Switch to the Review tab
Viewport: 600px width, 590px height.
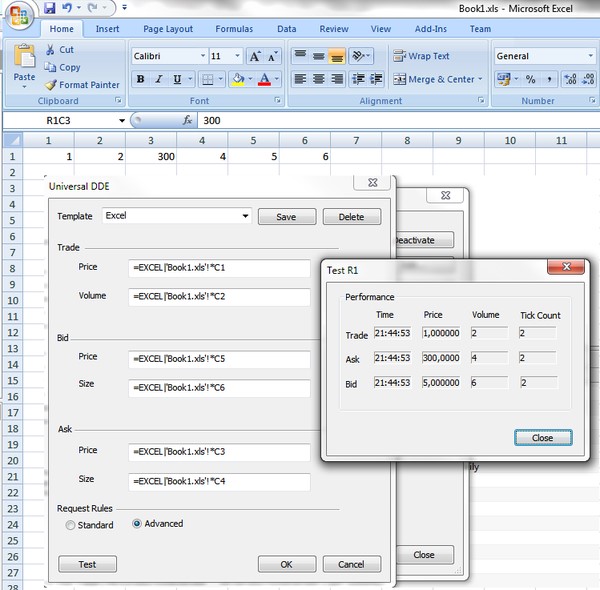[334, 29]
